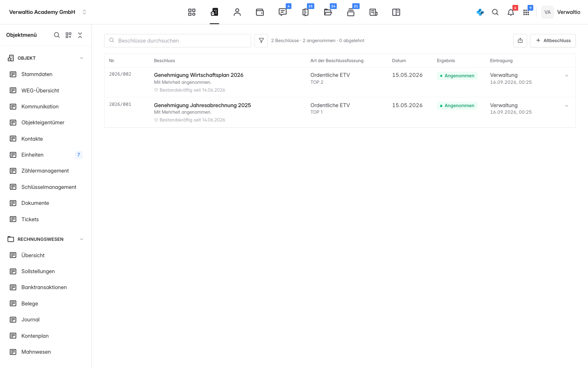Expand the Wirtschaftsplan 2026 resolution row

(x=567, y=76)
